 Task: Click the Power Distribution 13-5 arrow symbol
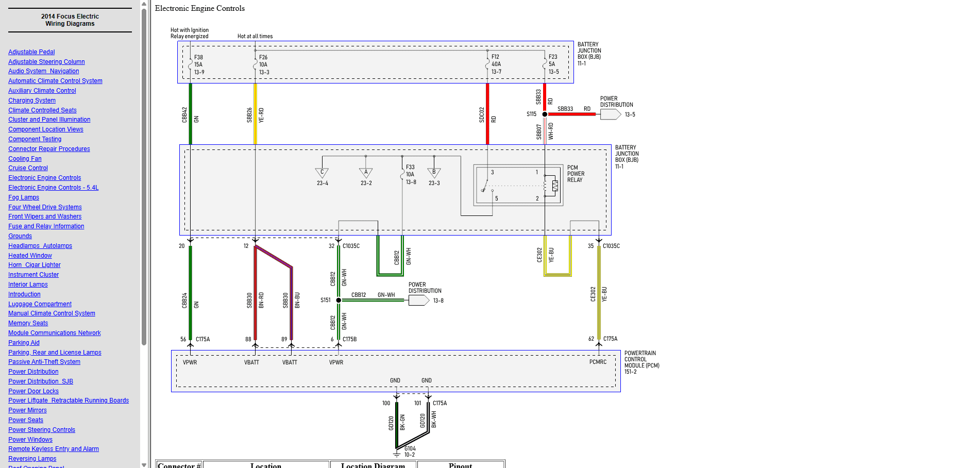click(x=610, y=114)
